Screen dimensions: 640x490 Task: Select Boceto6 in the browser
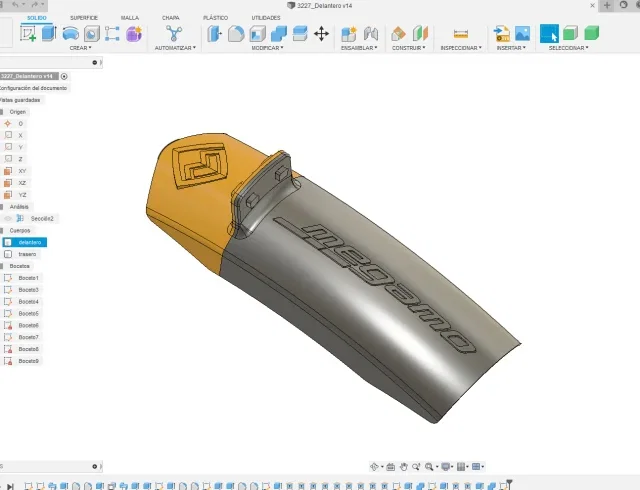tap(29, 325)
